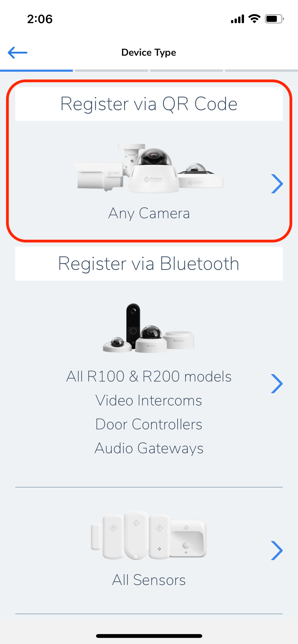
Task: Select All R100 & R200 models text
Action: pos(149,376)
